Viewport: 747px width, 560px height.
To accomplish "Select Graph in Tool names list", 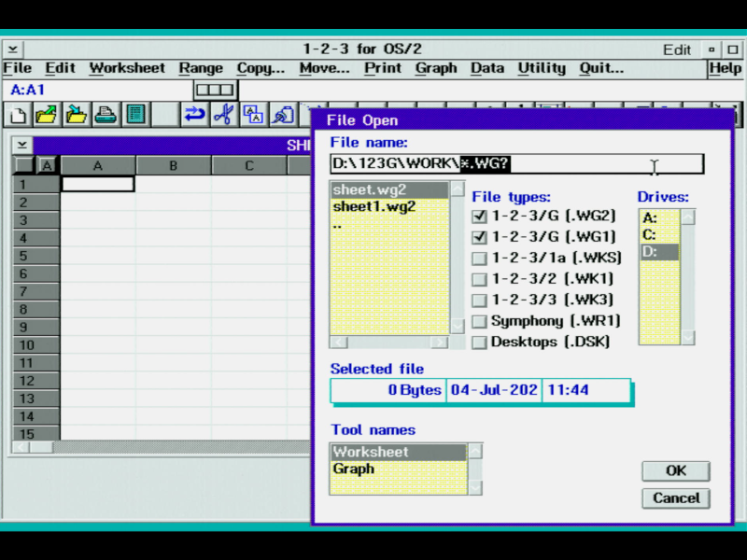I will coord(399,469).
